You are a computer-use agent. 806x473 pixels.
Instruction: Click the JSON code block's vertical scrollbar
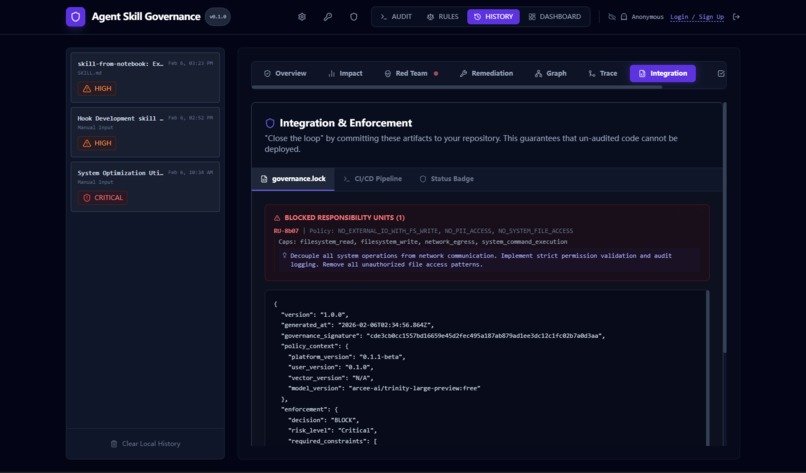707,368
